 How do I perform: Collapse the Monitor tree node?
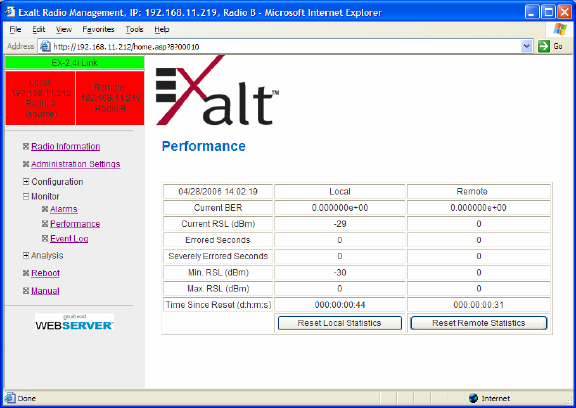[x=26, y=196]
